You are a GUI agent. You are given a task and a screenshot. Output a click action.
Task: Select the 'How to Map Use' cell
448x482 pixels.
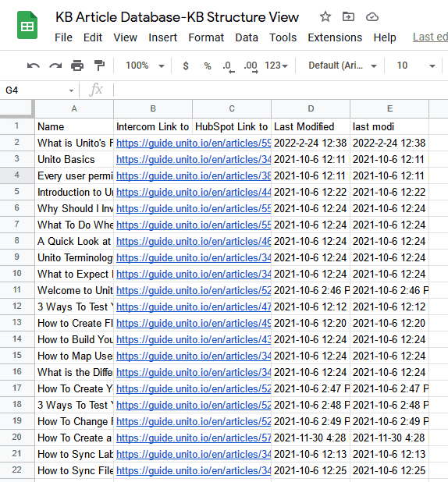point(74,356)
